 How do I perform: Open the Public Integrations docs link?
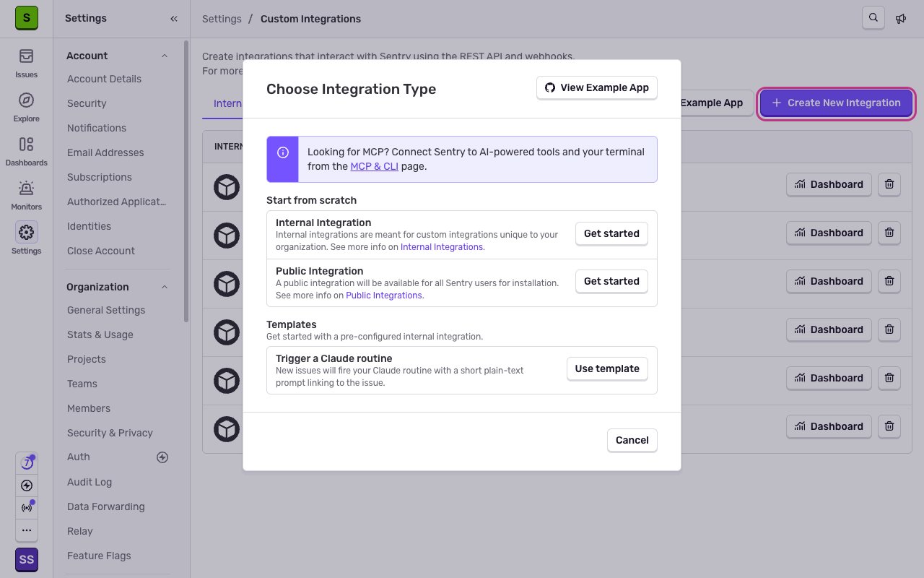[384, 296]
